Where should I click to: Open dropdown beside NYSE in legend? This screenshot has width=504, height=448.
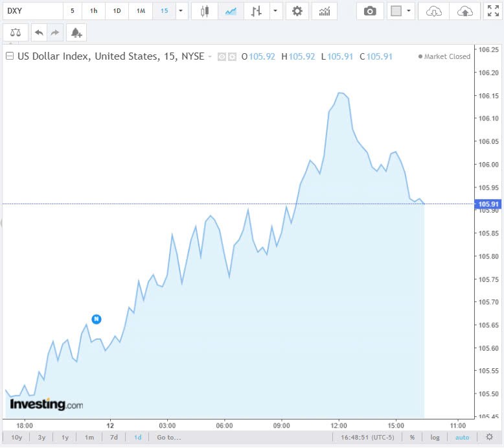(x=210, y=56)
